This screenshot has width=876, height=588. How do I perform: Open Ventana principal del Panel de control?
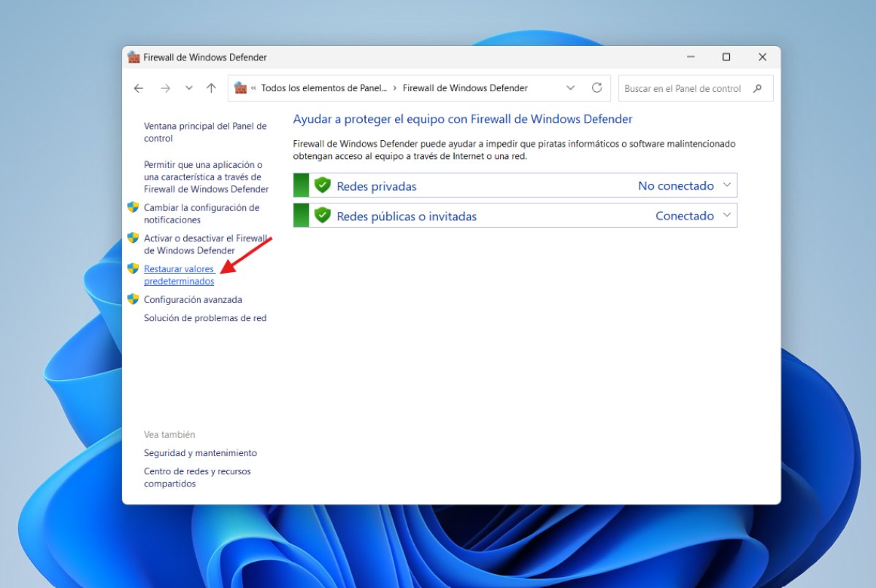point(205,132)
